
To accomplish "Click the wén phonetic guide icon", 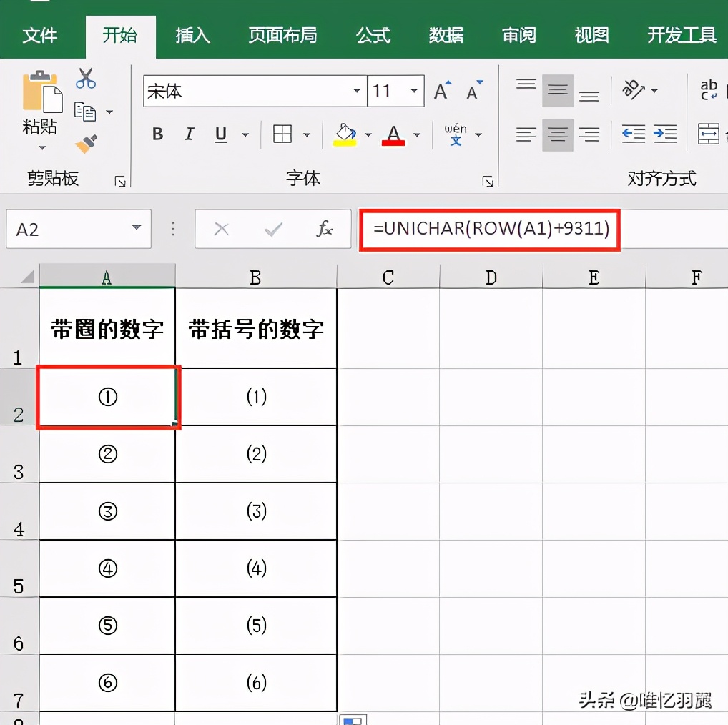I will [456, 134].
